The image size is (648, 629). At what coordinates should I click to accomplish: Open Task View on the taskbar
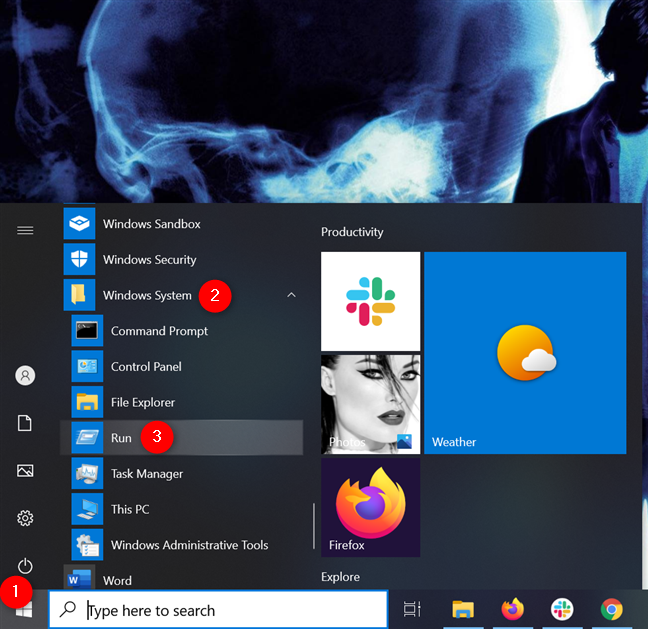(412, 609)
